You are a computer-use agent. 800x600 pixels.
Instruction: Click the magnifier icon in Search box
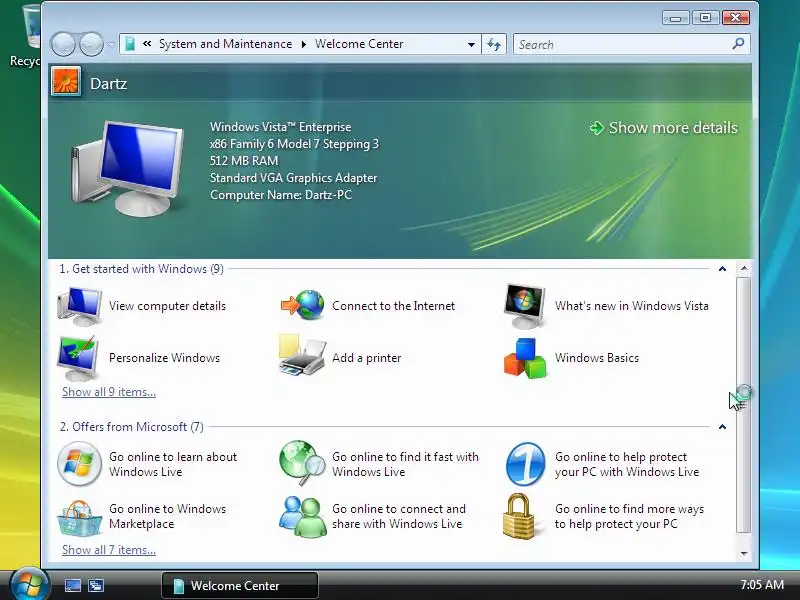click(x=738, y=44)
